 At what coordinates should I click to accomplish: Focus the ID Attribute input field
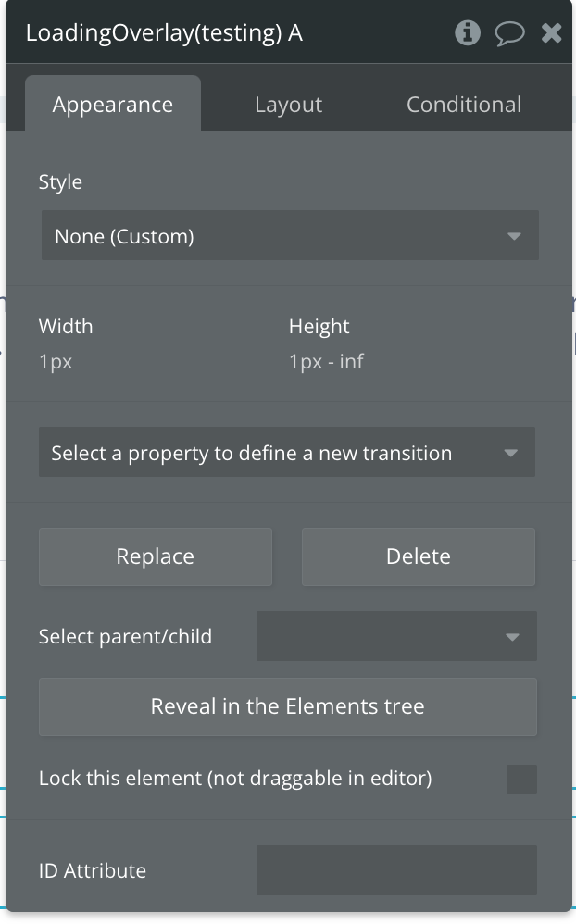[x=396, y=870]
